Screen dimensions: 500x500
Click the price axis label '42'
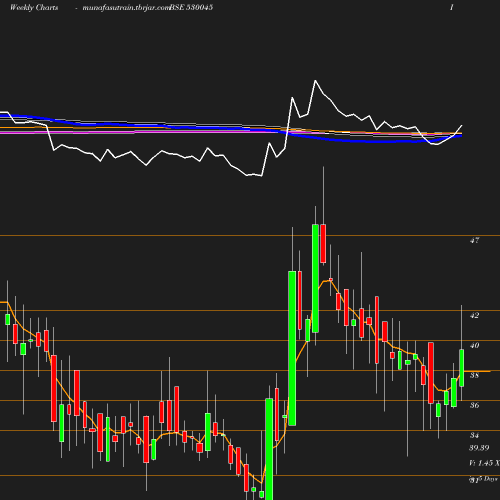coord(475,315)
